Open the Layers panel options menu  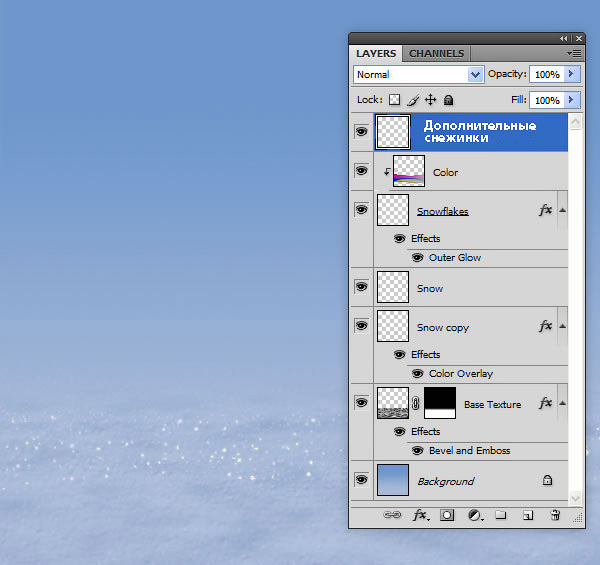pyautogui.click(x=574, y=54)
